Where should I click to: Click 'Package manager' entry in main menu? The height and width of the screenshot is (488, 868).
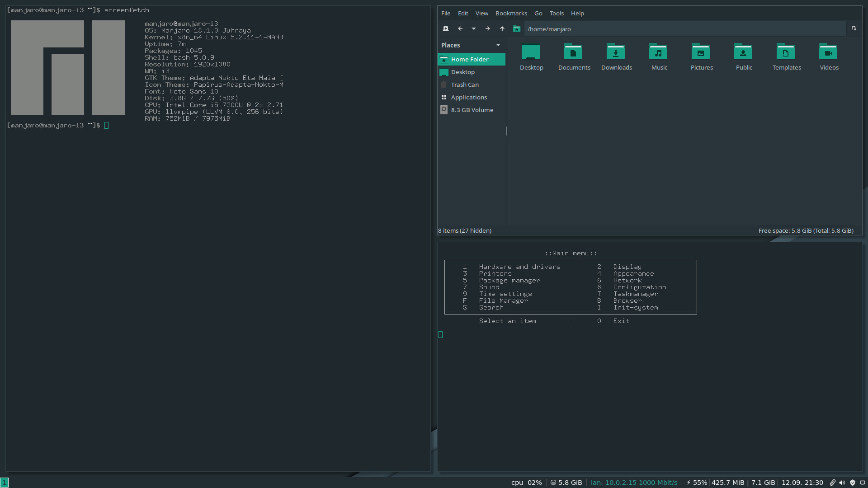(509, 280)
